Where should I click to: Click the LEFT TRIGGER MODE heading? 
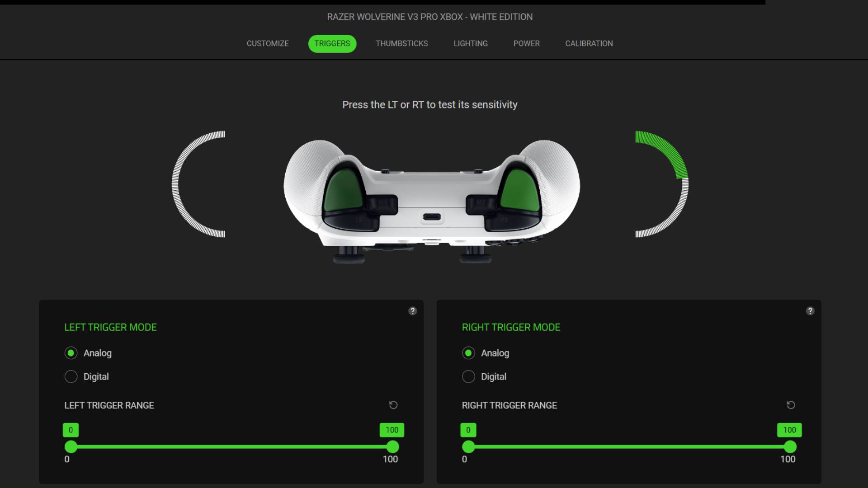click(x=110, y=327)
